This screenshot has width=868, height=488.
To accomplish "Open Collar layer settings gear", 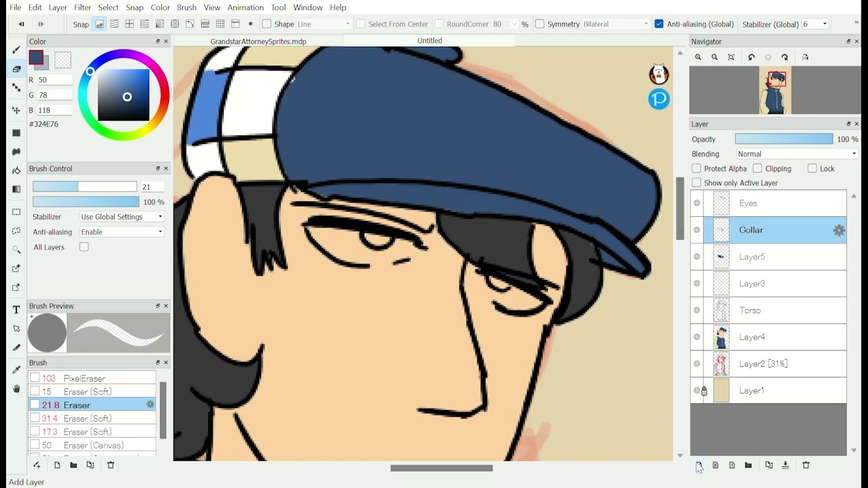I will [839, 230].
